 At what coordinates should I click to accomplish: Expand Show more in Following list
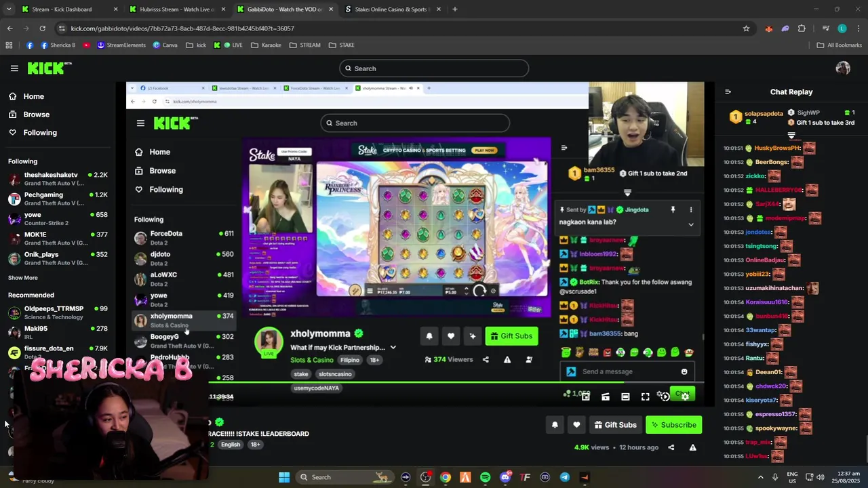coord(23,278)
